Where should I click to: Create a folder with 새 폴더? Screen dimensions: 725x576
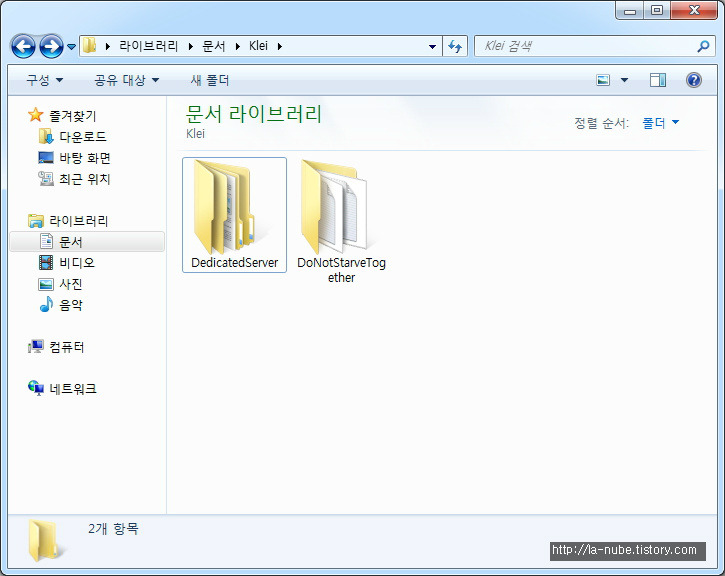[x=210, y=80]
